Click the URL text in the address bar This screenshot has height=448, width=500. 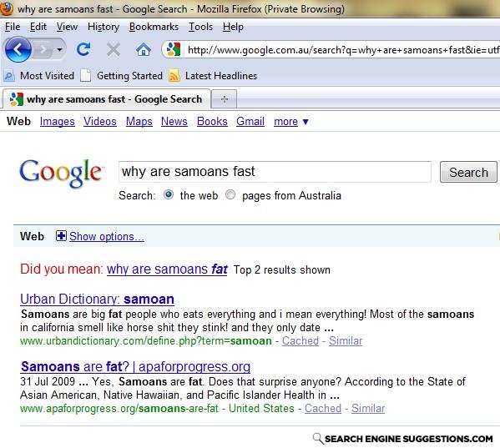[x=343, y=50]
